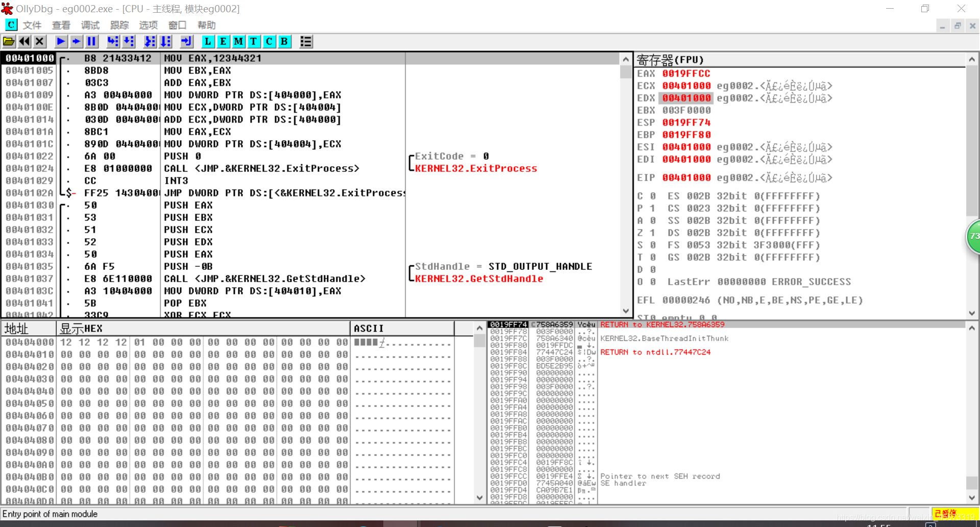Open the 查看 menu
Image resolution: width=980 pixels, height=527 pixels.
pyautogui.click(x=61, y=25)
